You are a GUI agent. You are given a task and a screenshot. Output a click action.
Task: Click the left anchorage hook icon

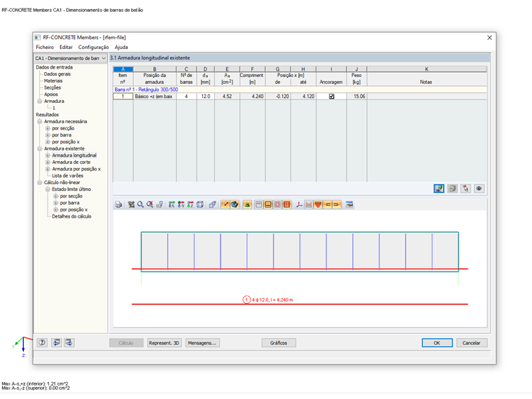tap(328, 204)
